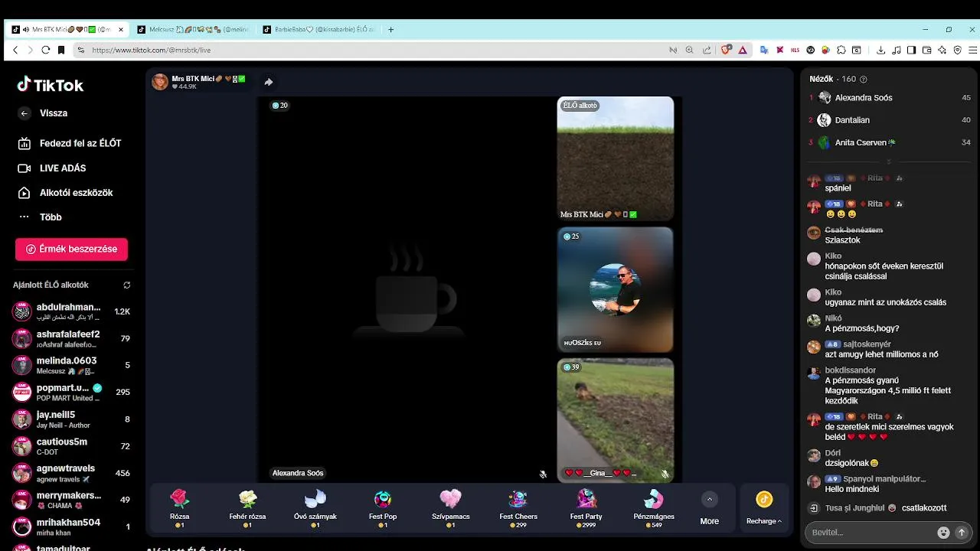Open the Brave VPN shield icon
Screen dimensions: 980x551
pos(957,50)
